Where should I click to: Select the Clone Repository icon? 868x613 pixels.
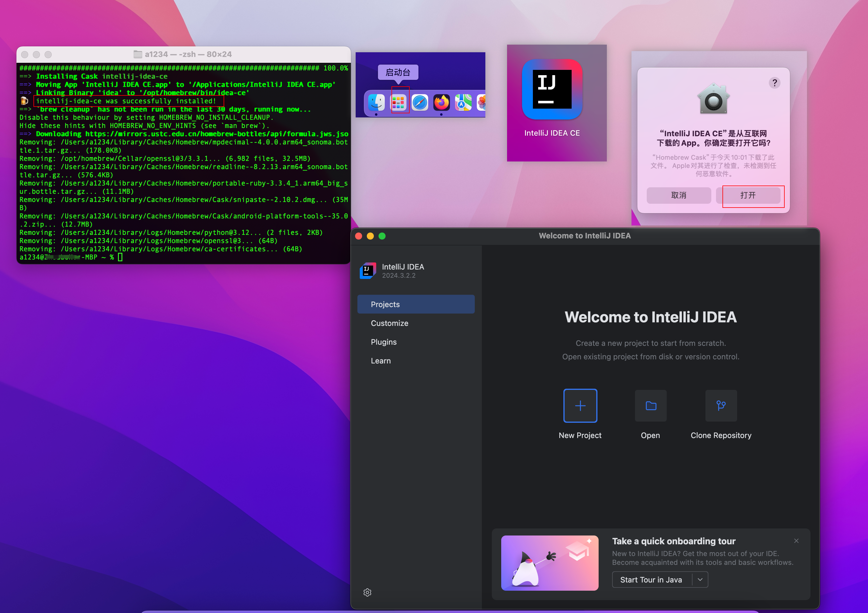721,405
